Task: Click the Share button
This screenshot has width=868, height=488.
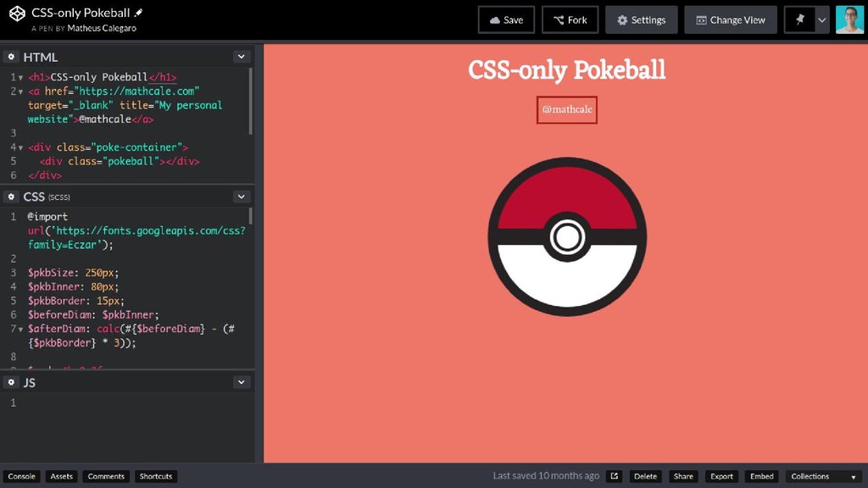Action: tap(683, 476)
